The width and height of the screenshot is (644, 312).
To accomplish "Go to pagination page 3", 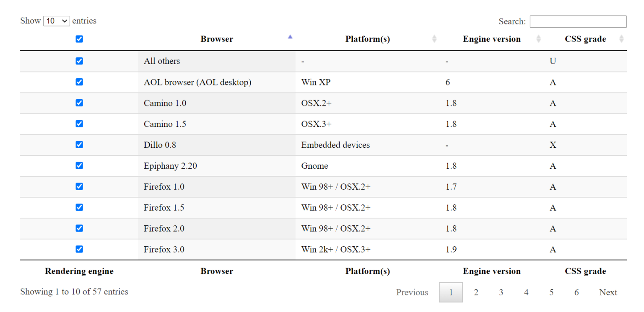I will [x=501, y=292].
